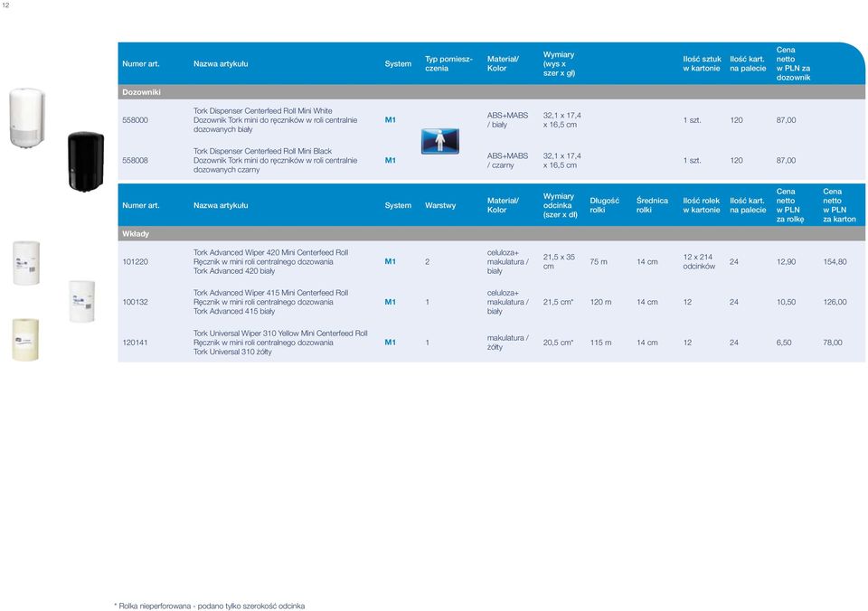Viewport: 868px width, 611px height.
Task: Click roll price 6,50
Action: (x=784, y=343)
